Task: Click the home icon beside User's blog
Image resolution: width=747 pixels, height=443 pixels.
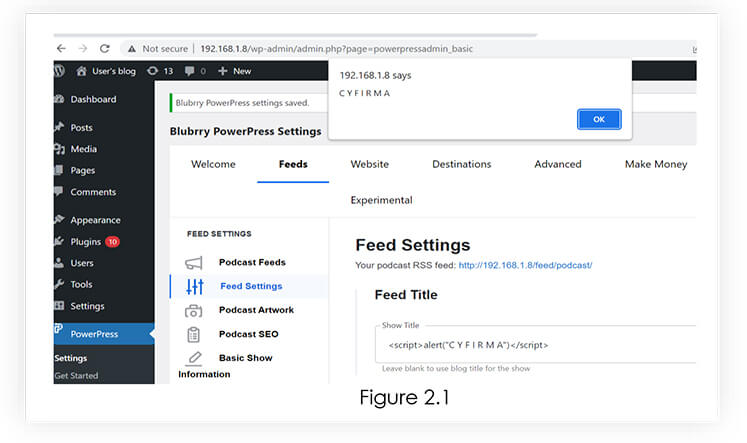Action: click(81, 71)
